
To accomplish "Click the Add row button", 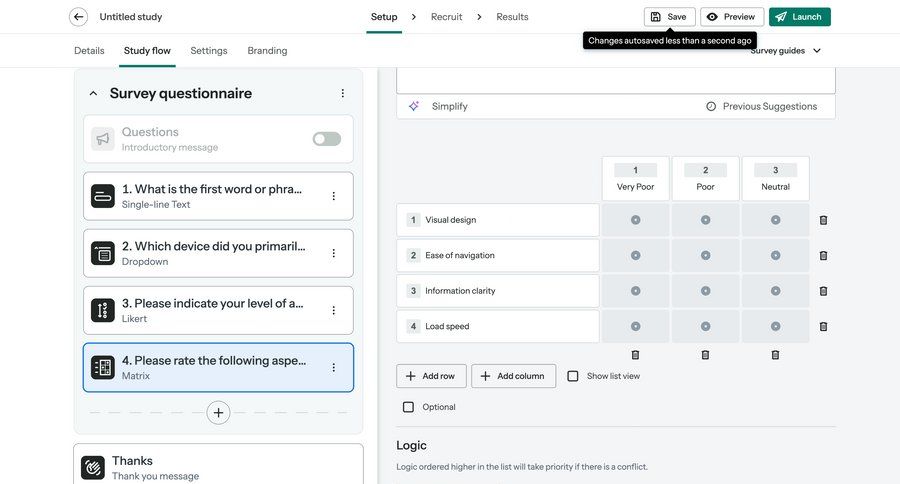I will (431, 376).
